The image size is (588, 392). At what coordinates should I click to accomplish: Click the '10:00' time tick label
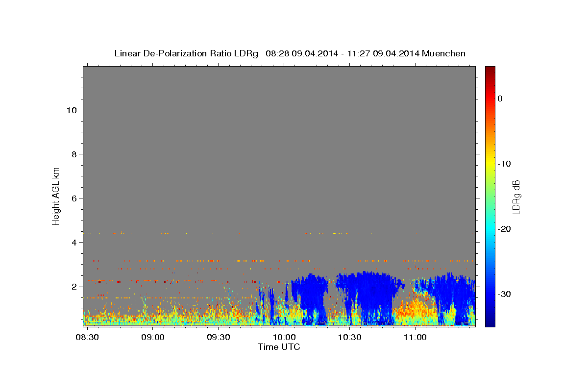(x=284, y=337)
